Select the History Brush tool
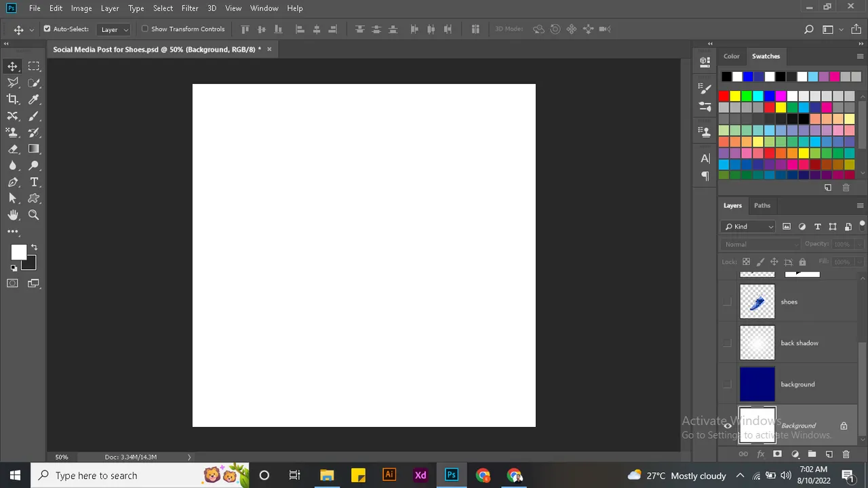 click(34, 133)
